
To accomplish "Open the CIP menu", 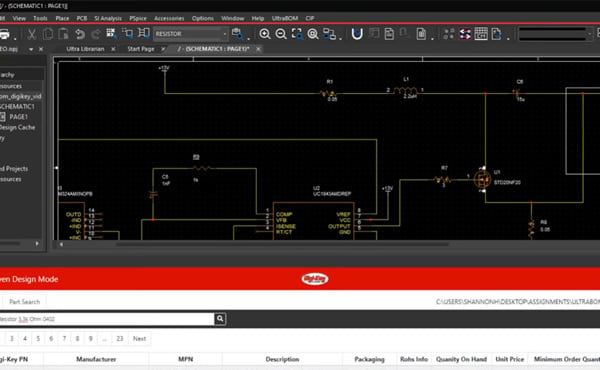I will tap(310, 18).
